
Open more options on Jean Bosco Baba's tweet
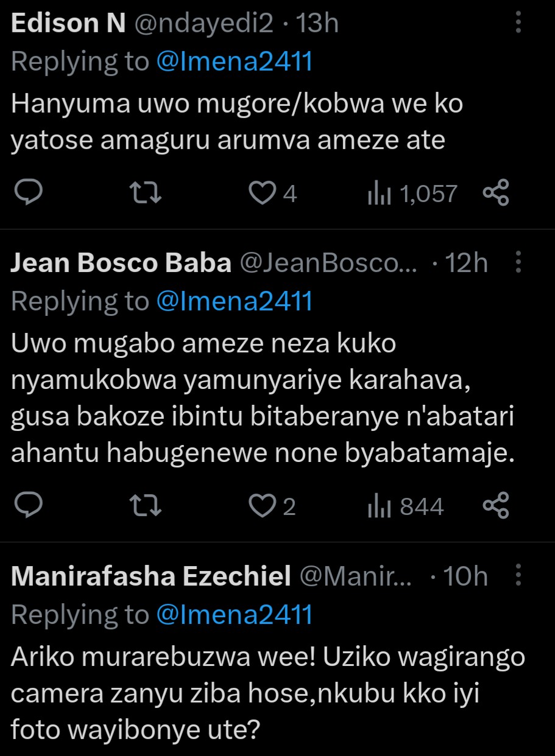coord(518,263)
